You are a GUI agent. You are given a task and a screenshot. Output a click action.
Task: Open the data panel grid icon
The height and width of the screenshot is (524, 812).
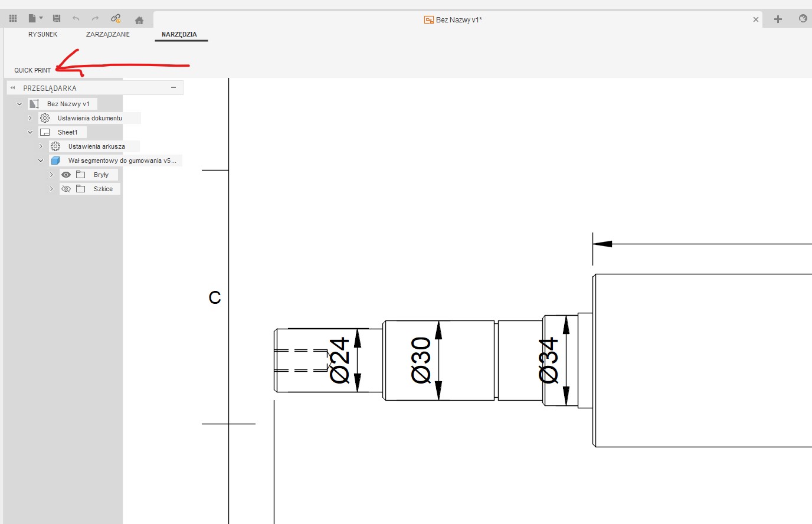pos(13,19)
